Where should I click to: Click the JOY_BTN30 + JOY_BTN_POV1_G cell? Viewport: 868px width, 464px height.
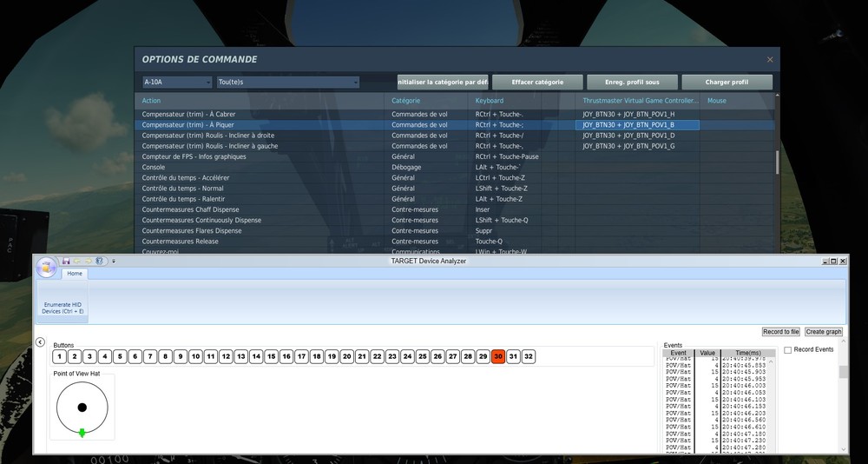pos(637,146)
